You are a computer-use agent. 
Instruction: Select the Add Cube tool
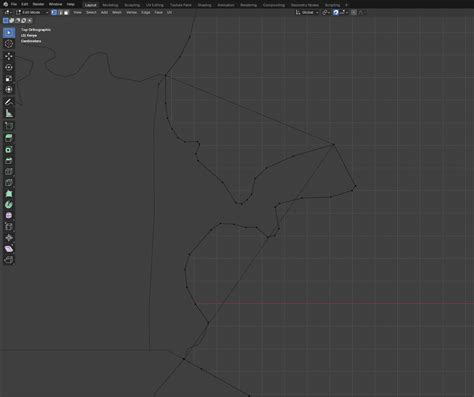[9, 126]
